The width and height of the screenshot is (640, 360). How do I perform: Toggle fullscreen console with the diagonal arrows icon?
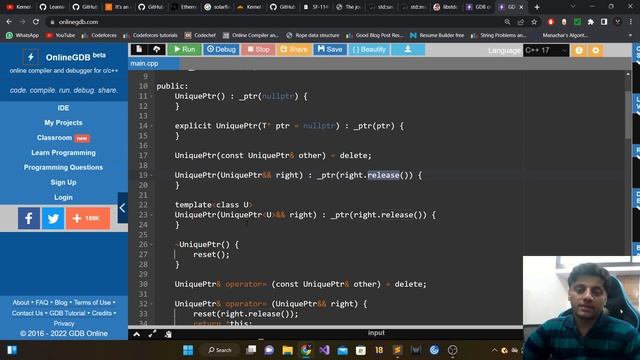152,334
